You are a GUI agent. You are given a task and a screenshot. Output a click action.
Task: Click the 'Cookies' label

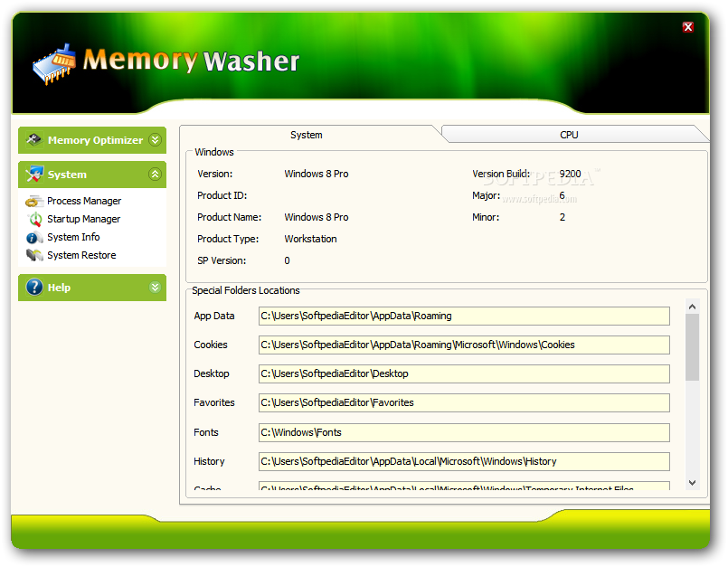[211, 345]
